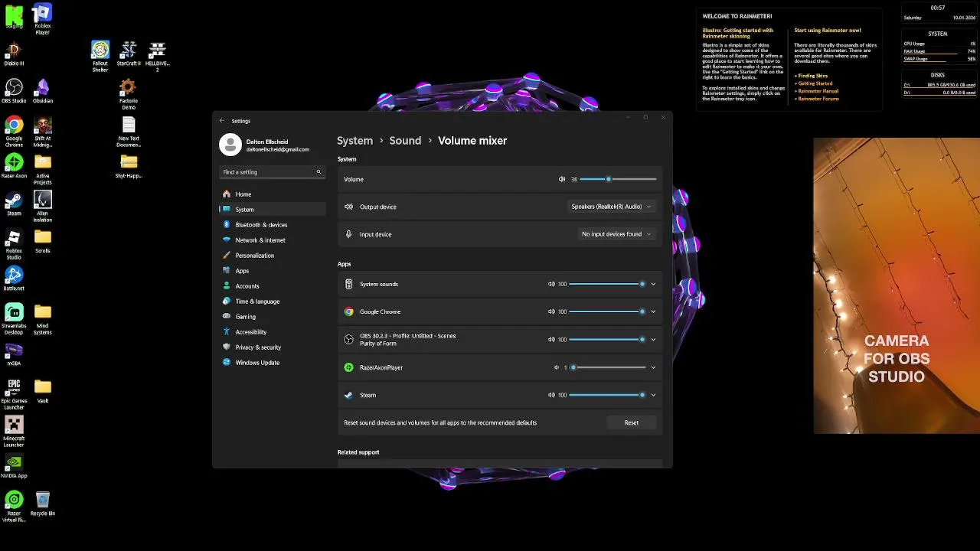Select the Recycle Bin icon
980x551 pixels.
point(43,504)
